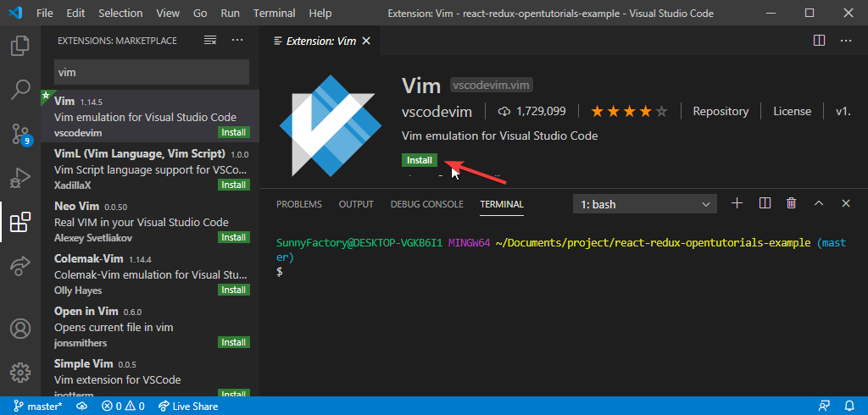Open the Explorer view in activity bar
The height and width of the screenshot is (415, 868).
point(20,46)
